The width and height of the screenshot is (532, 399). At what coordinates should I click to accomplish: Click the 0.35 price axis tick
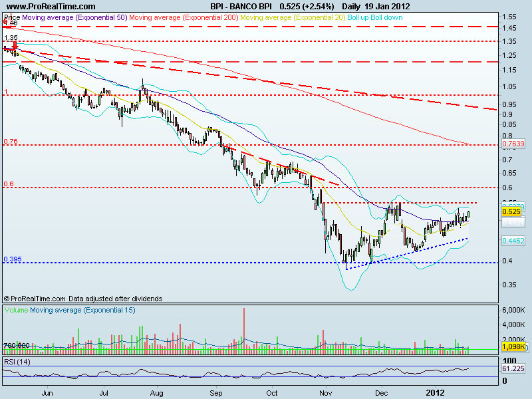509,285
